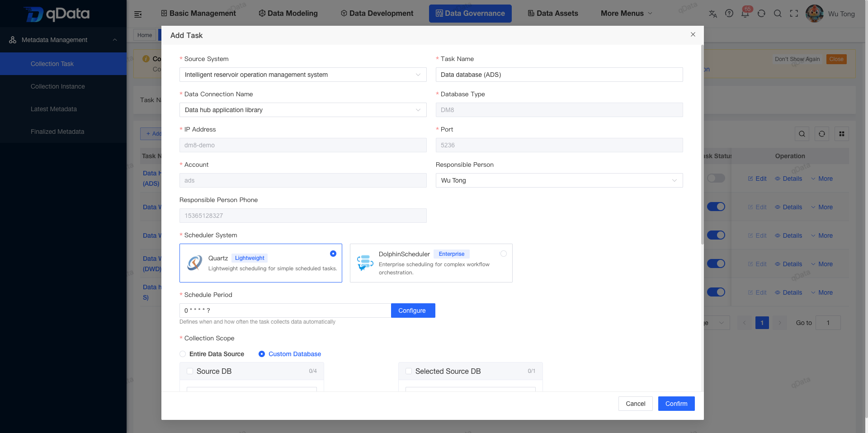
Task: Click the Task Name input field
Action: coord(559,75)
